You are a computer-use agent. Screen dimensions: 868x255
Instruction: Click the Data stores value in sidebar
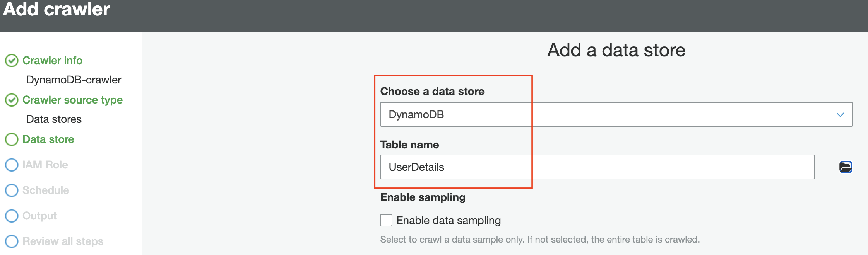click(x=54, y=119)
